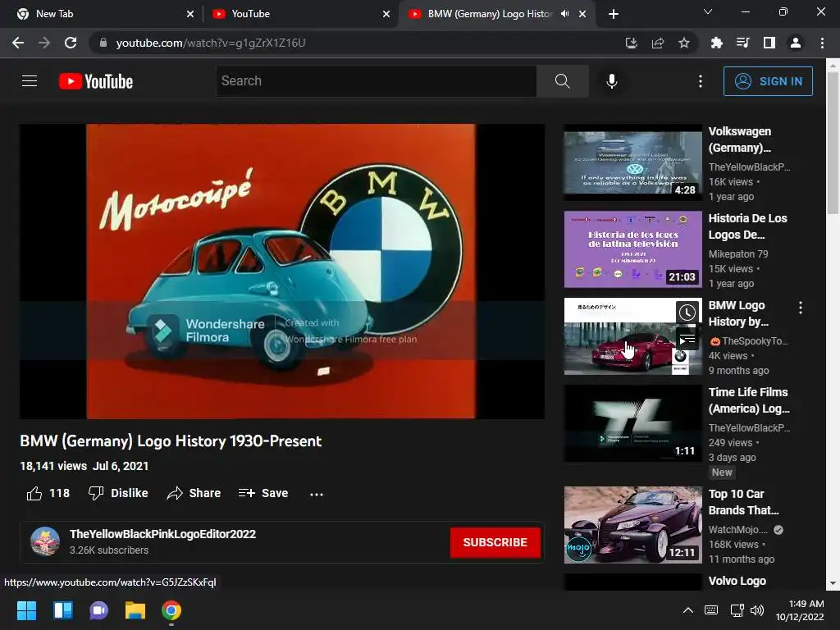This screenshot has width=840, height=630.
Task: Dislike the BMW logo video
Action: pos(118,493)
